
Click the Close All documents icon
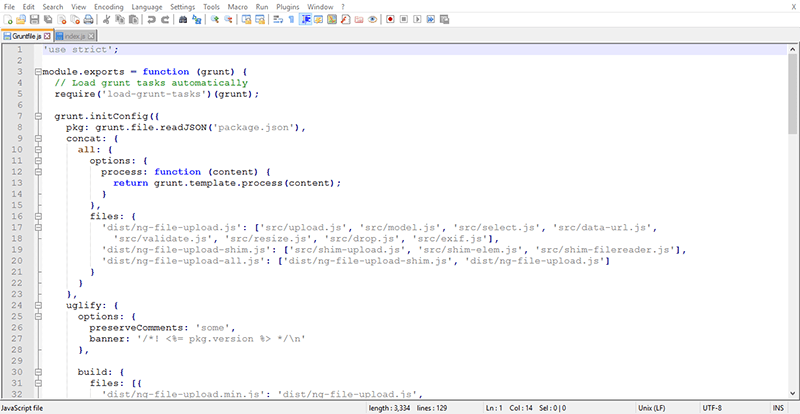74,19
